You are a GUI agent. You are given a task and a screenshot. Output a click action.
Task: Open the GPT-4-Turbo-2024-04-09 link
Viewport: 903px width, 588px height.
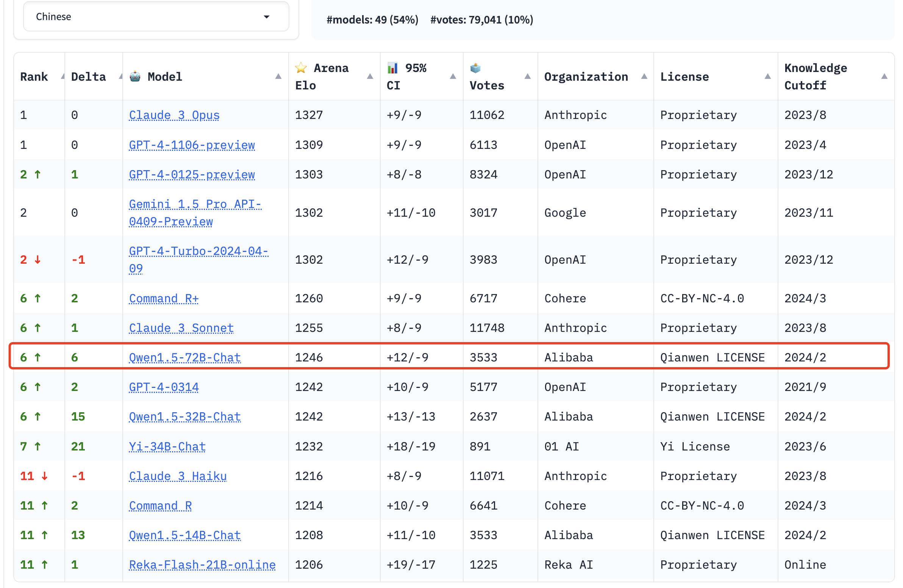click(x=198, y=260)
